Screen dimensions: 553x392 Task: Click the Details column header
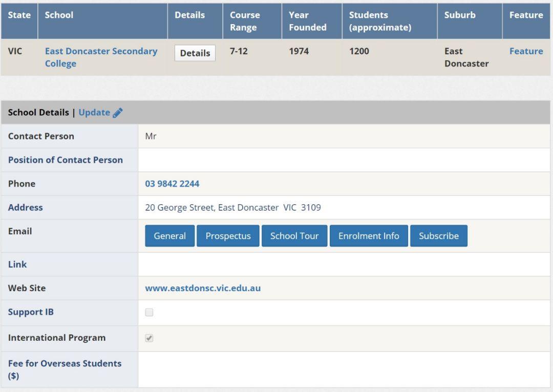pos(195,21)
